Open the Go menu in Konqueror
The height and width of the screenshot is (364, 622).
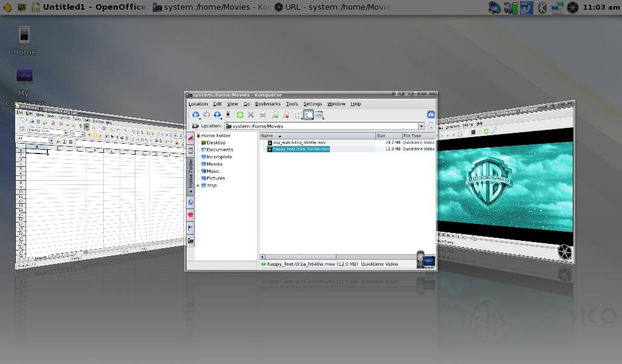[247, 104]
